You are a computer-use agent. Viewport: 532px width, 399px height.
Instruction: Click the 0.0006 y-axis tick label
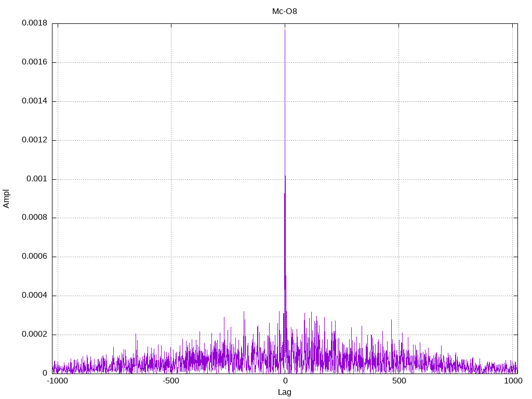point(34,257)
